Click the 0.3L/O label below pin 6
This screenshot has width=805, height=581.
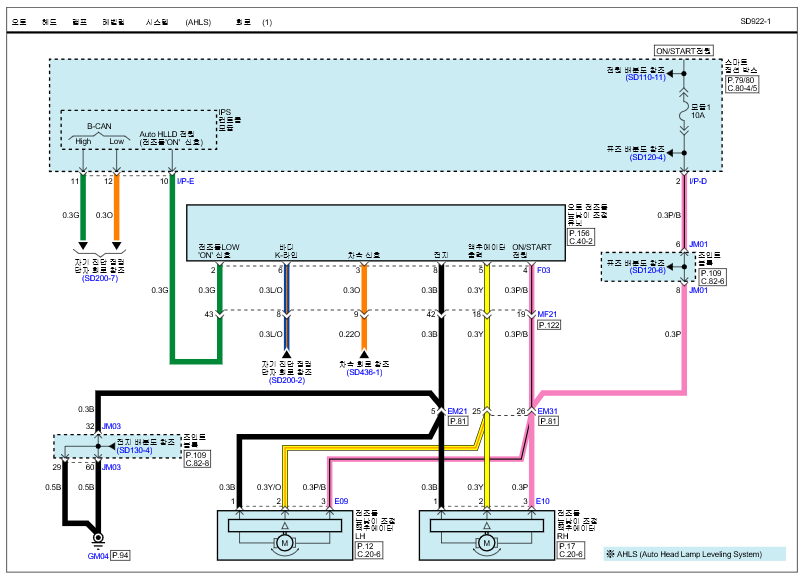point(271,290)
